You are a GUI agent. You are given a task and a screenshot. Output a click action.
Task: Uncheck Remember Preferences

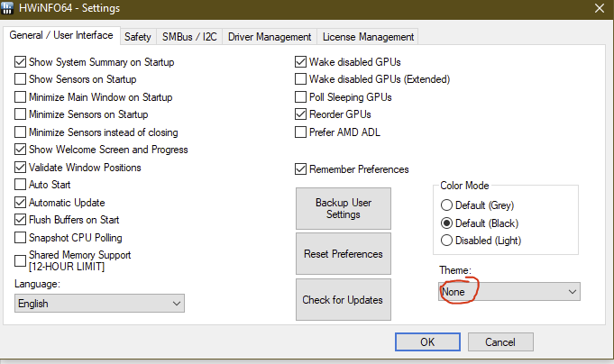[300, 169]
